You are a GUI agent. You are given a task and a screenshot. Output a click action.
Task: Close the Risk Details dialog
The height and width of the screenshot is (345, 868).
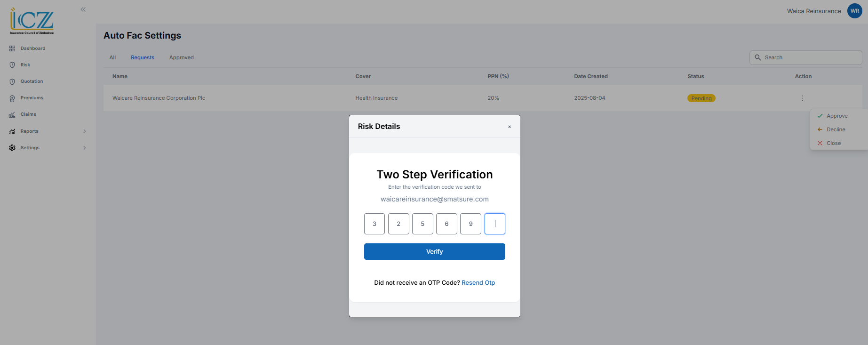point(510,127)
